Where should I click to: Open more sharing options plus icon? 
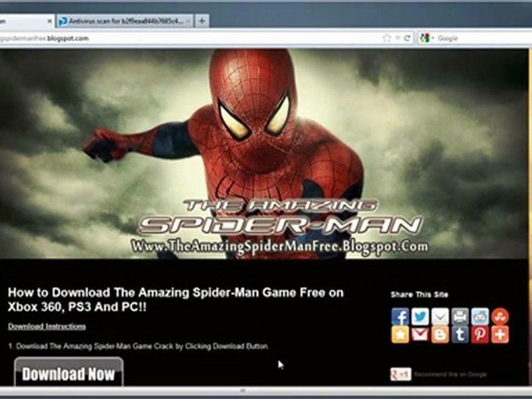click(500, 335)
